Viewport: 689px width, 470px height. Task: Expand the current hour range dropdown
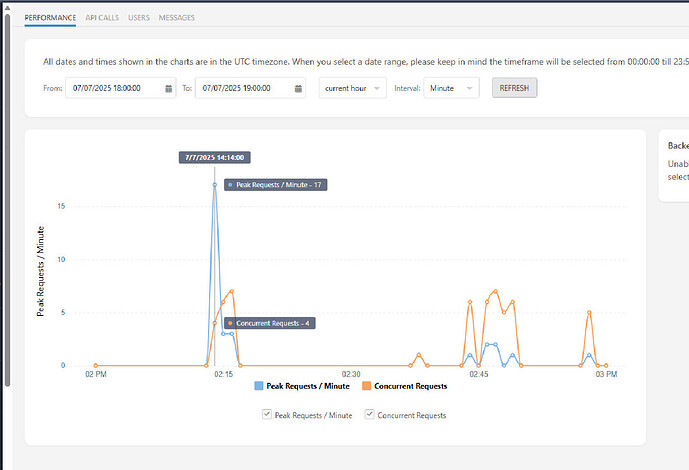coord(352,88)
